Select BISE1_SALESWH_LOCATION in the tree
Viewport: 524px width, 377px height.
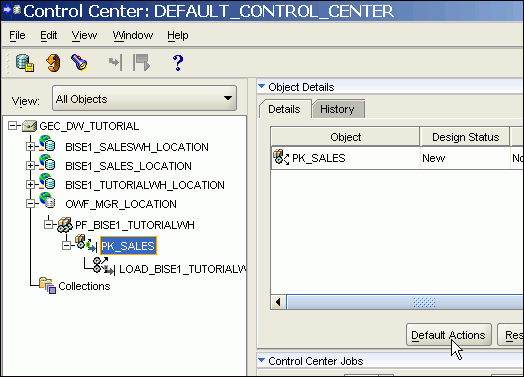137,147
